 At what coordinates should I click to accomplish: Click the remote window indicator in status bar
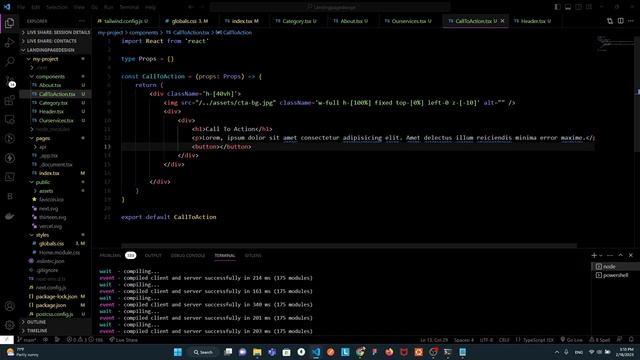coord(7,340)
